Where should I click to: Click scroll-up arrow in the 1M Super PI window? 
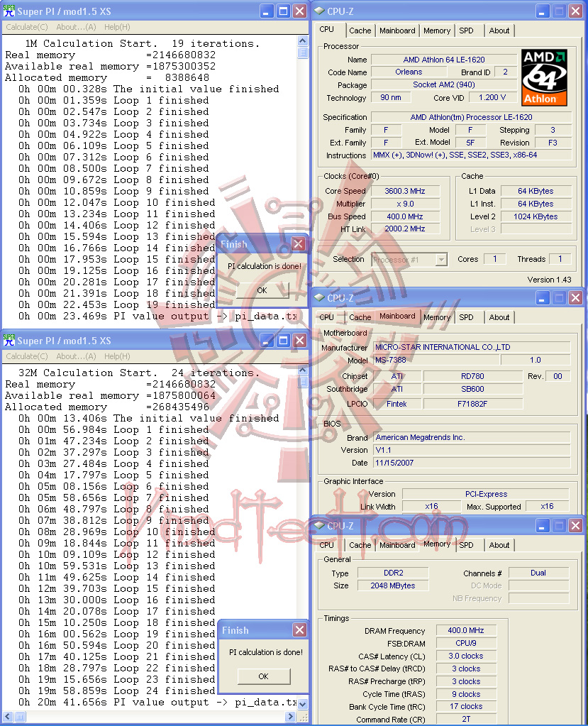303,40
